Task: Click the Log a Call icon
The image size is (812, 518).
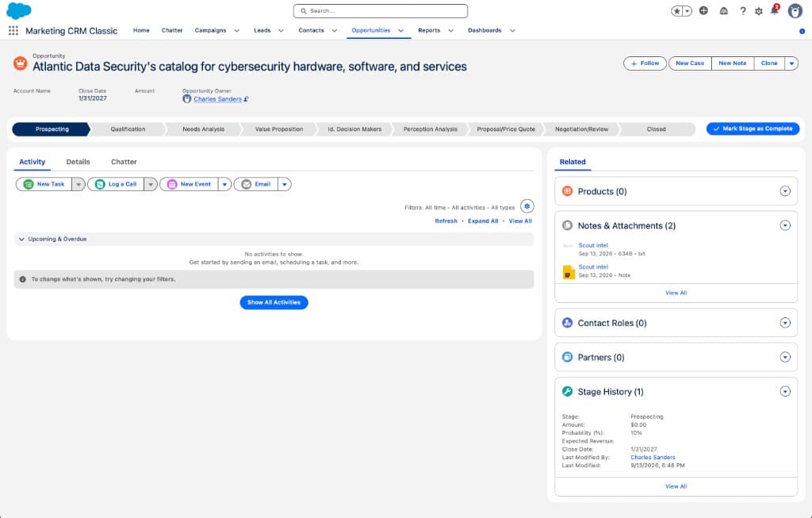Action: tap(100, 184)
